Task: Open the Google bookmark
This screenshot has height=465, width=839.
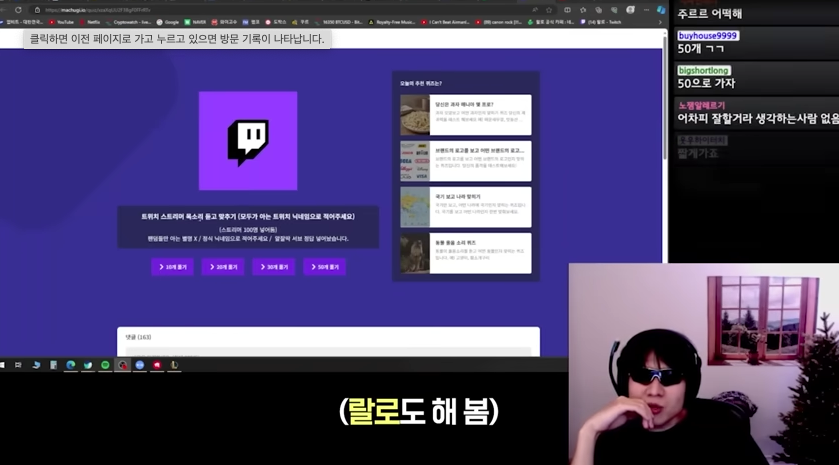Action: [167, 22]
